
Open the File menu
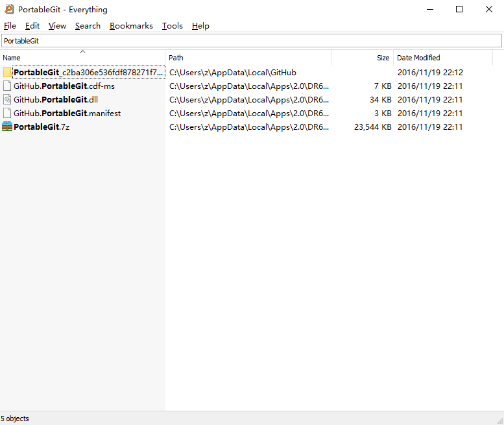pyautogui.click(x=10, y=26)
